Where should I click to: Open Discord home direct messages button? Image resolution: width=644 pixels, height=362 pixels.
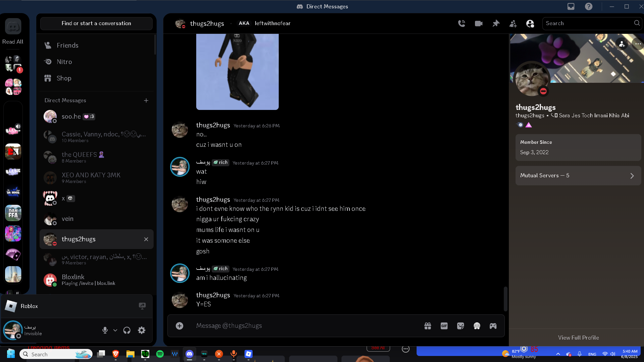coord(13,26)
